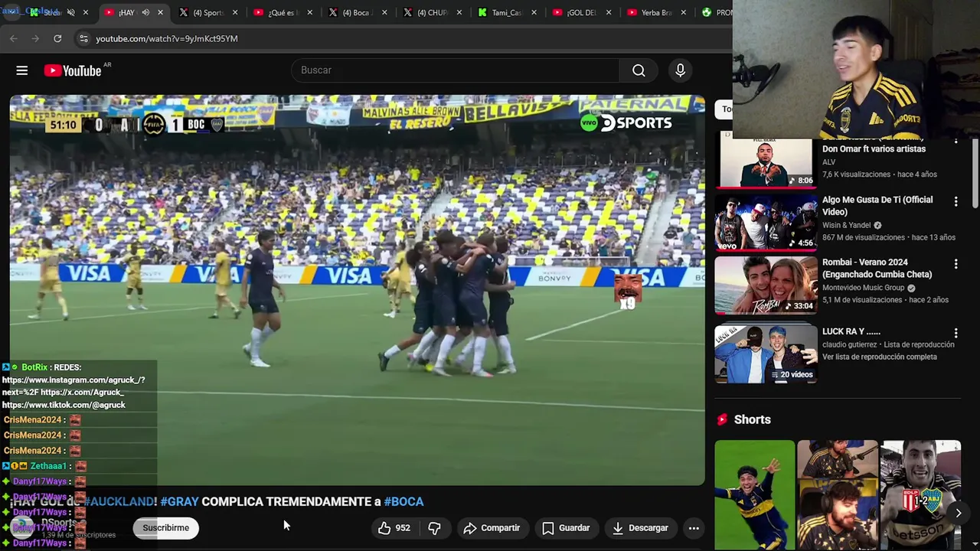Viewport: 980px width, 551px height.
Task: Open more actions three-dot button
Action: point(694,528)
